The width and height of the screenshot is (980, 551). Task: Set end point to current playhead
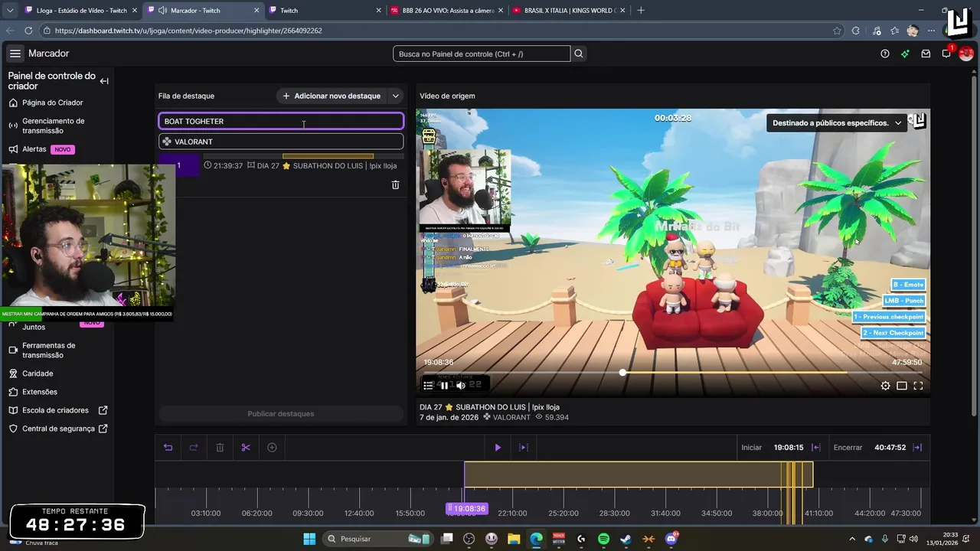tap(917, 448)
